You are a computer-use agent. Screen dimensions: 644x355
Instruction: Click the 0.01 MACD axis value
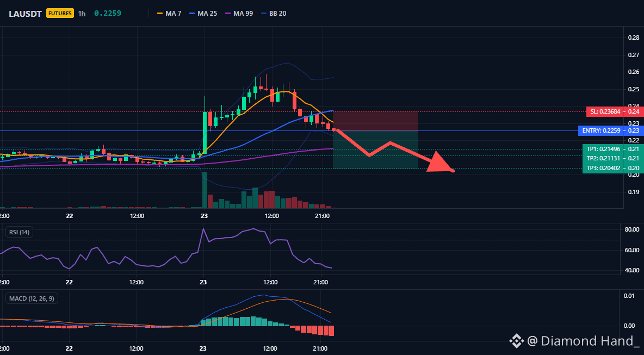coord(630,296)
